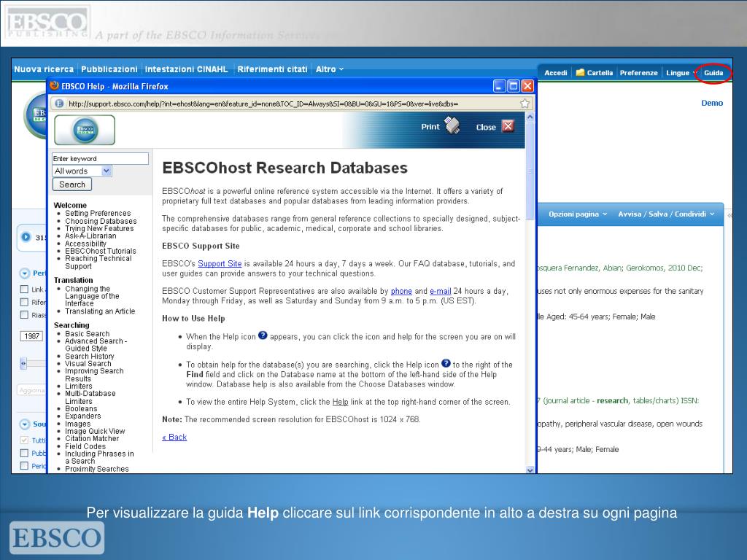Open 'Trying New Features' help topic

(x=99, y=228)
